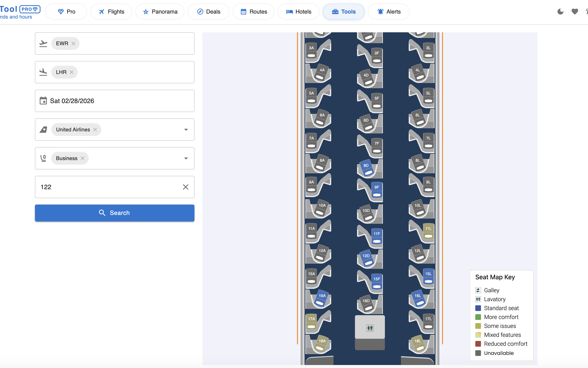The height and width of the screenshot is (368, 588).
Task: Switch to the Panorama tab
Action: pyautogui.click(x=160, y=11)
